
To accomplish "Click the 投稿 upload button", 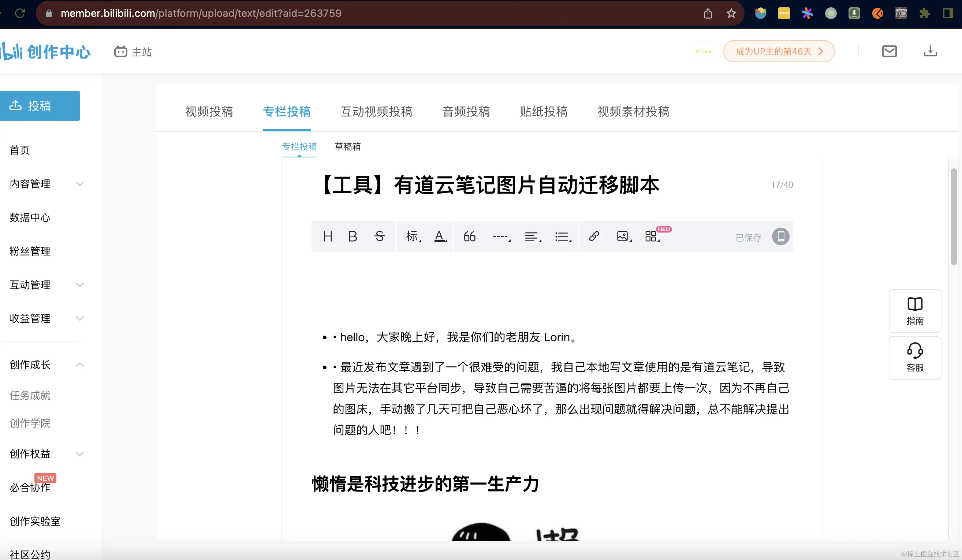I will [40, 106].
